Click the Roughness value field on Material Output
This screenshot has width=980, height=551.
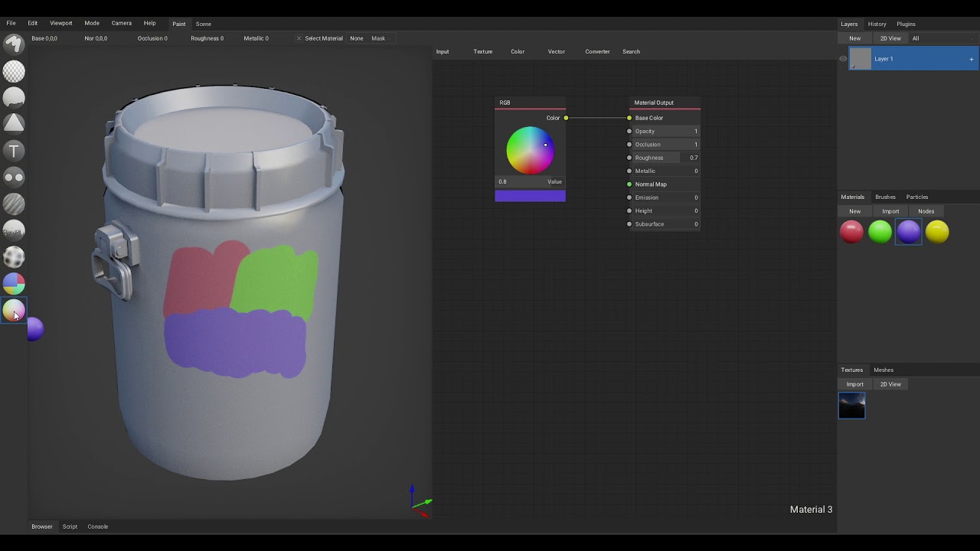664,158
